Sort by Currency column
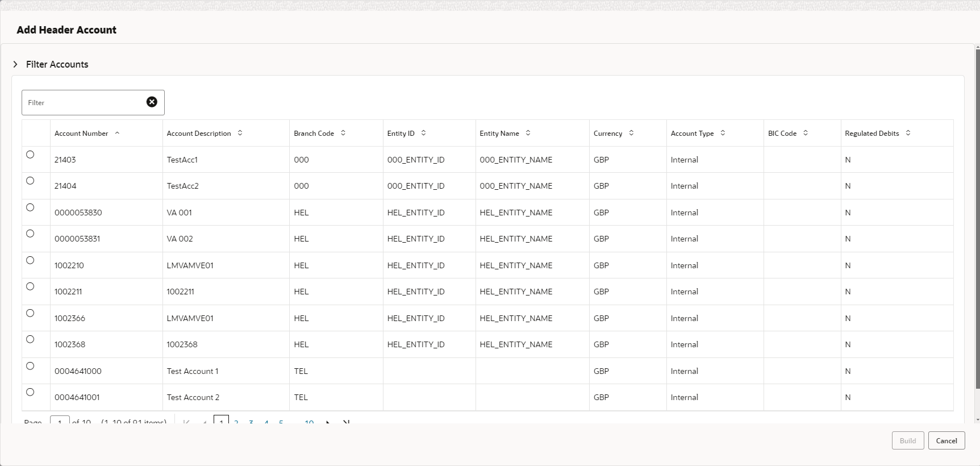Image resolution: width=980 pixels, height=466 pixels. (x=631, y=133)
